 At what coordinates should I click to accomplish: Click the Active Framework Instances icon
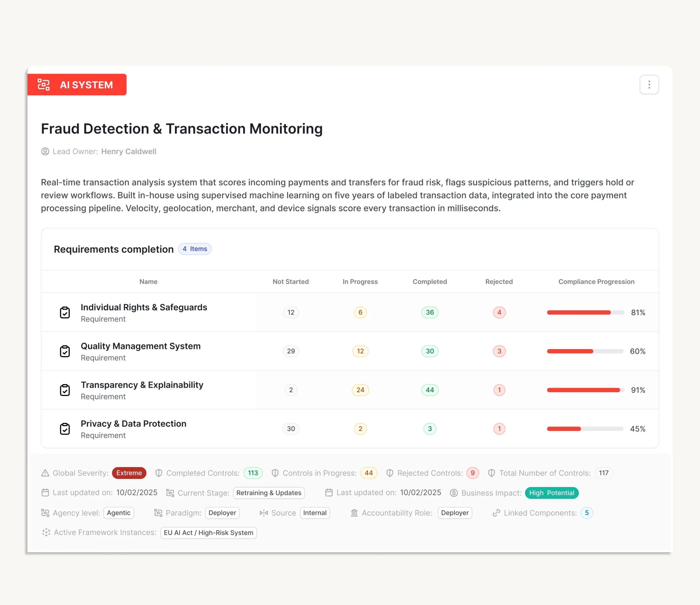click(46, 532)
